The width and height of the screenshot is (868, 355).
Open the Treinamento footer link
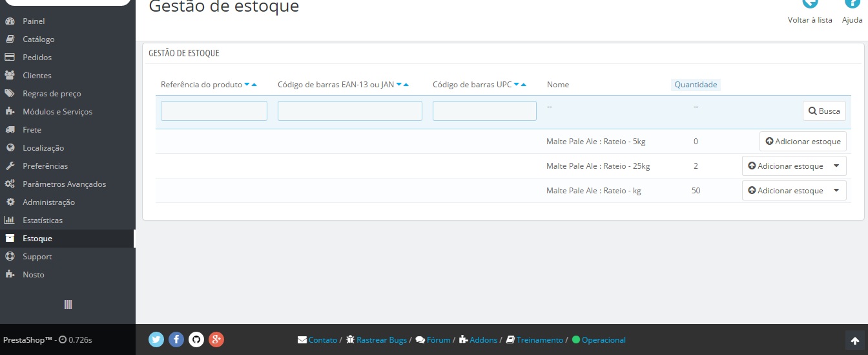540,340
